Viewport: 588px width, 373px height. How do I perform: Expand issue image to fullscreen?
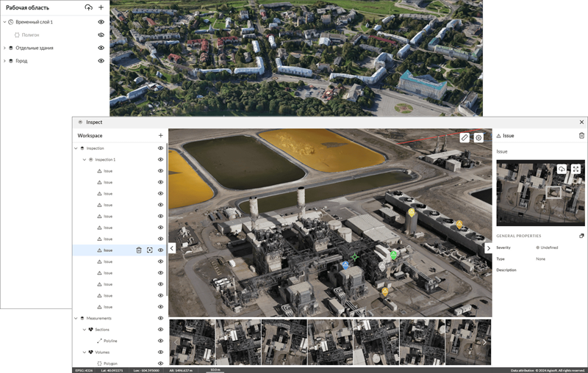[576, 169]
